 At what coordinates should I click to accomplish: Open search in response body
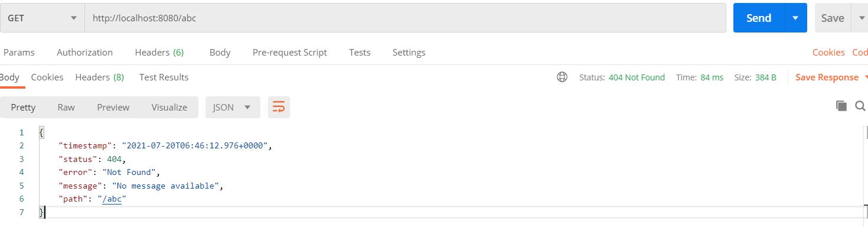[x=859, y=106]
